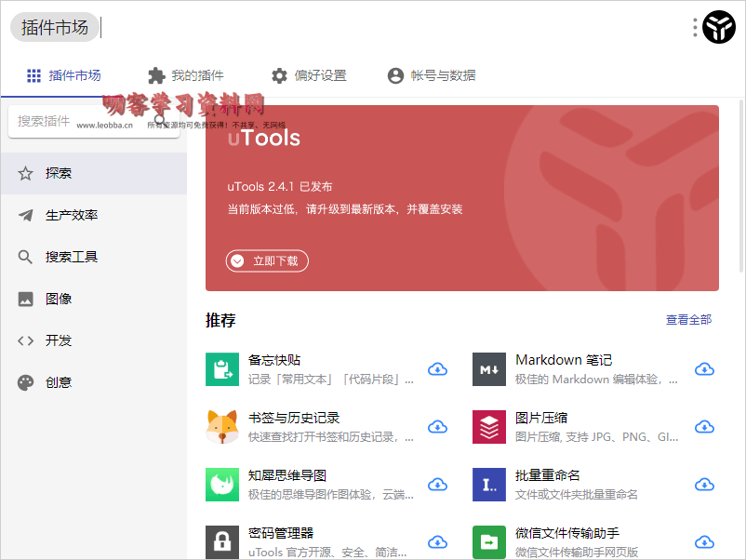This screenshot has width=746, height=560.
Task: Click the 图片压缩 plugin icon
Action: (x=488, y=427)
